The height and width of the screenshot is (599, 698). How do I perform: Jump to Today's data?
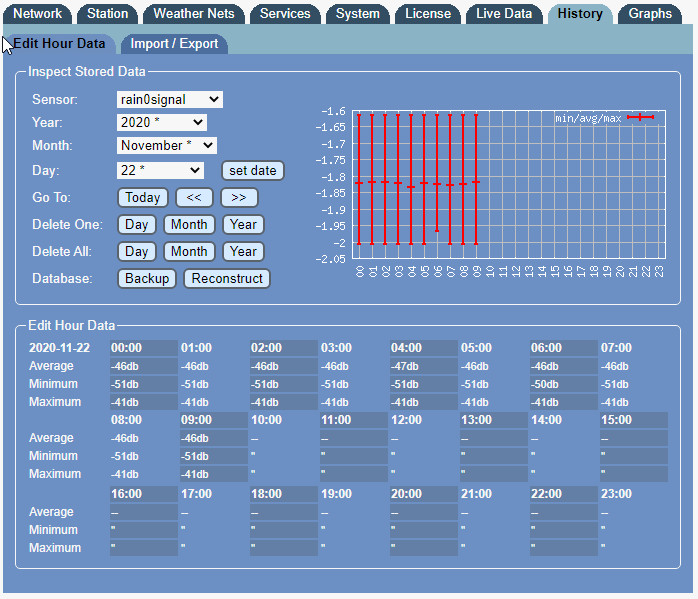coord(142,198)
